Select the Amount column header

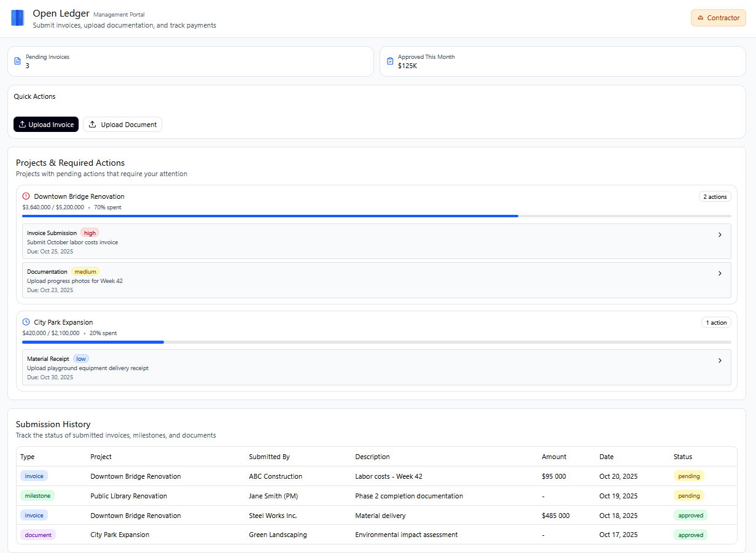tap(553, 457)
